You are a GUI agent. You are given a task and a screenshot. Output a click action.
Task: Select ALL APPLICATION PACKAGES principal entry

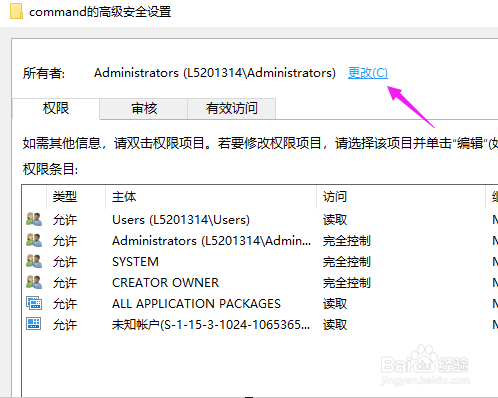click(x=196, y=304)
